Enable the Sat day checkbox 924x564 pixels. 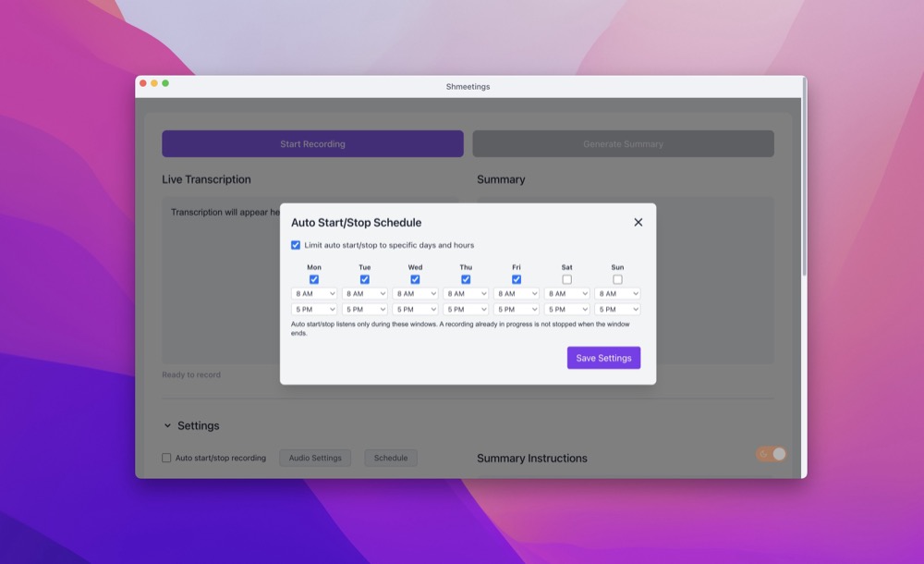[x=567, y=279]
